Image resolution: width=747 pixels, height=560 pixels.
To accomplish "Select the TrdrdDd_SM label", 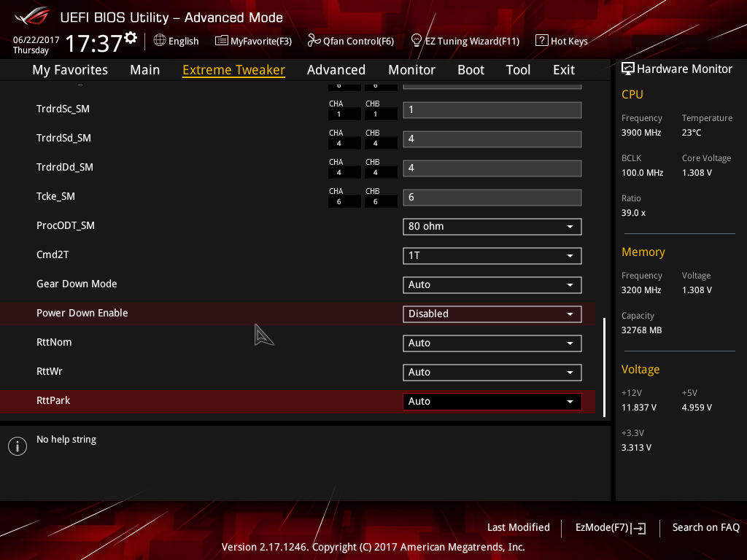I will click(x=65, y=167).
